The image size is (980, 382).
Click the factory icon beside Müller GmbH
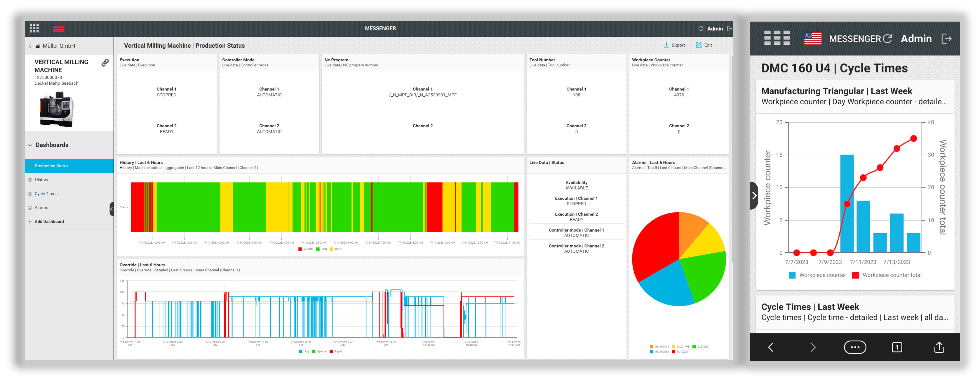click(38, 46)
